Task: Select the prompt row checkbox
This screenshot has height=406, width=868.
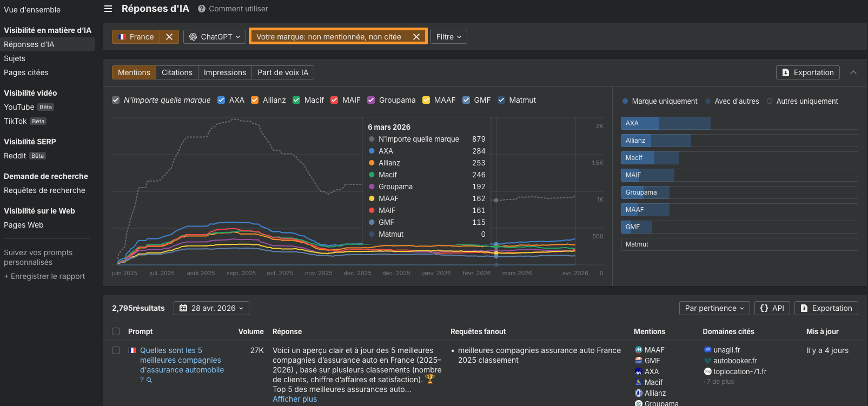Action: [x=116, y=350]
